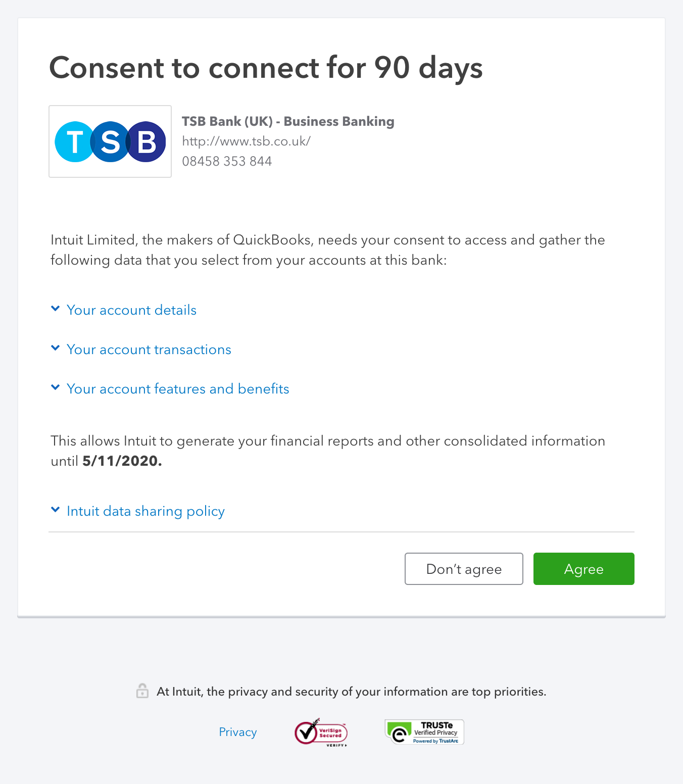Click the VeriSign Secured badge
Screen dimensions: 683x784
[321, 732]
